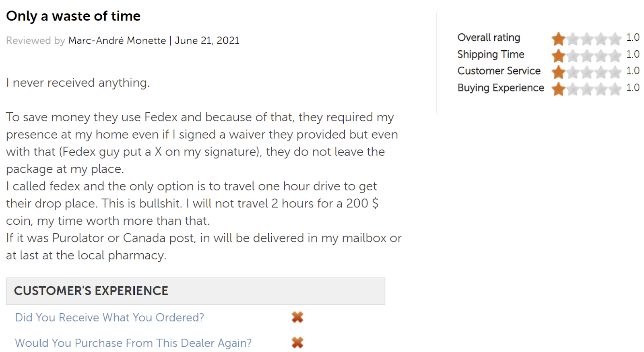Click the Buying Experience orange star
The height and width of the screenshot is (352, 644).
pos(559,89)
